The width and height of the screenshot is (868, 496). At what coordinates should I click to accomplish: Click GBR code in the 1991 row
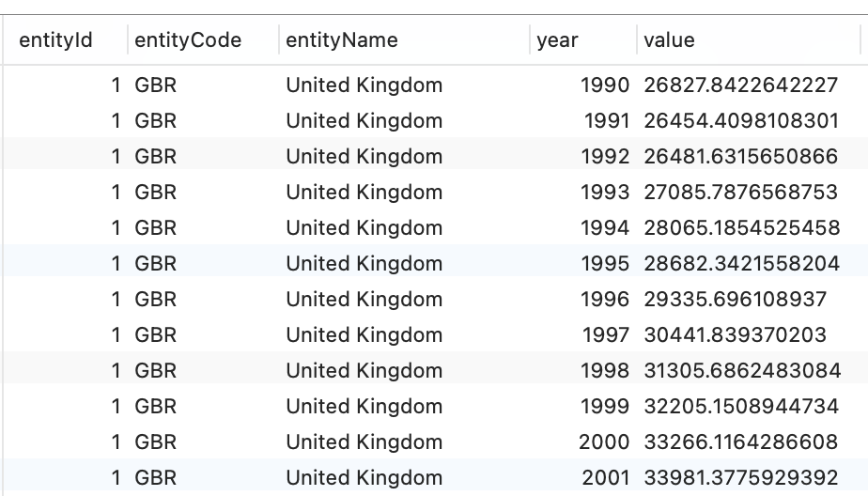tap(156, 120)
